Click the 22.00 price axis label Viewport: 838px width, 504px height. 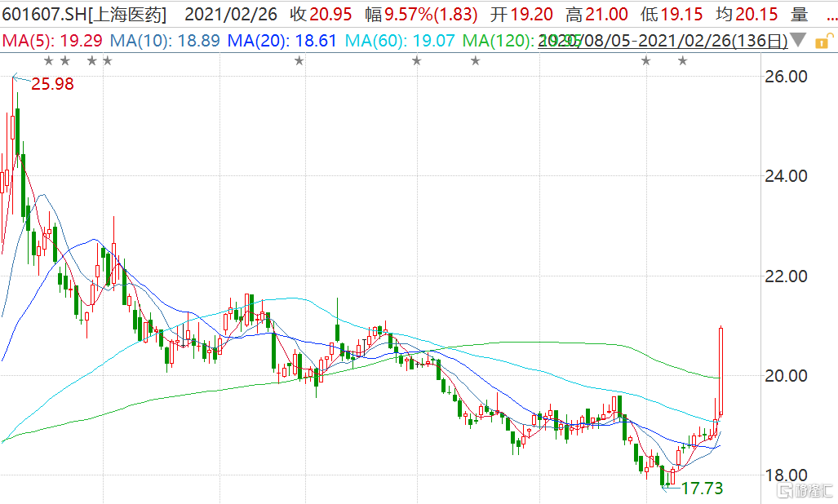pyautogui.click(x=786, y=276)
